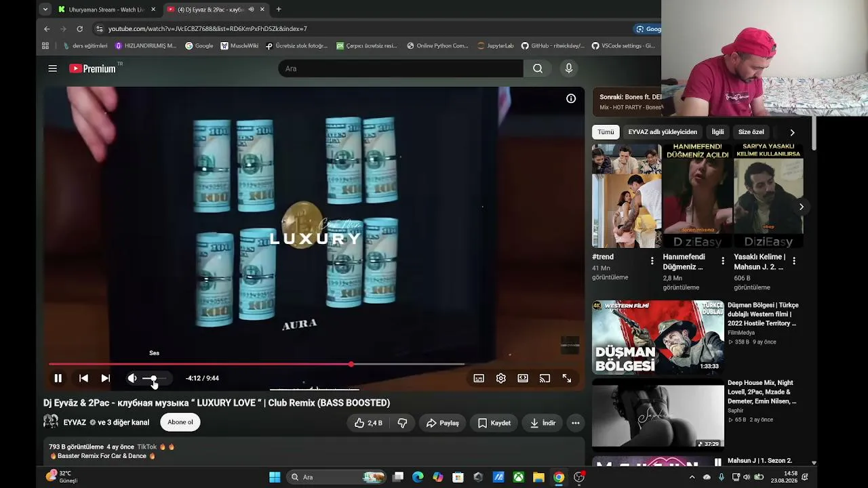Show hidden system tray icons

pos(691,477)
